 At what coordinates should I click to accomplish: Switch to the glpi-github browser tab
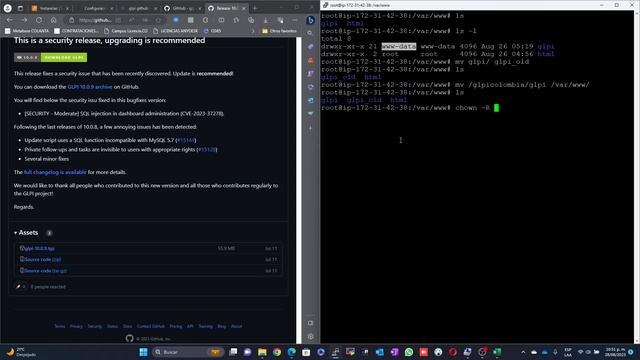click(139, 8)
